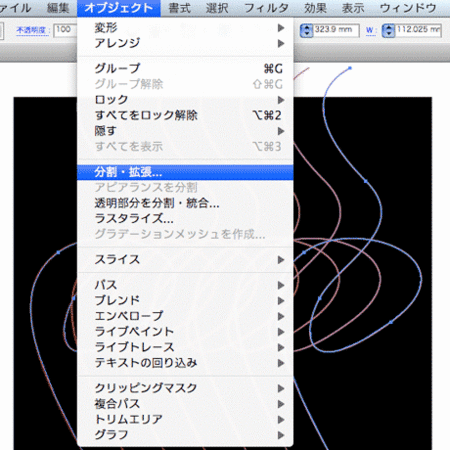The height and width of the screenshot is (450, 450).
Task: Open the ライブトレース submenu
Action: 185,347
